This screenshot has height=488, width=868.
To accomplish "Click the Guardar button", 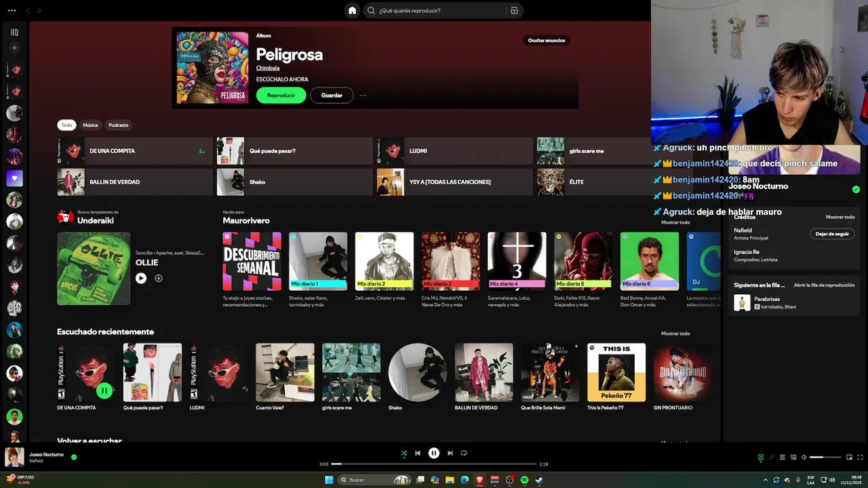I will tap(332, 96).
